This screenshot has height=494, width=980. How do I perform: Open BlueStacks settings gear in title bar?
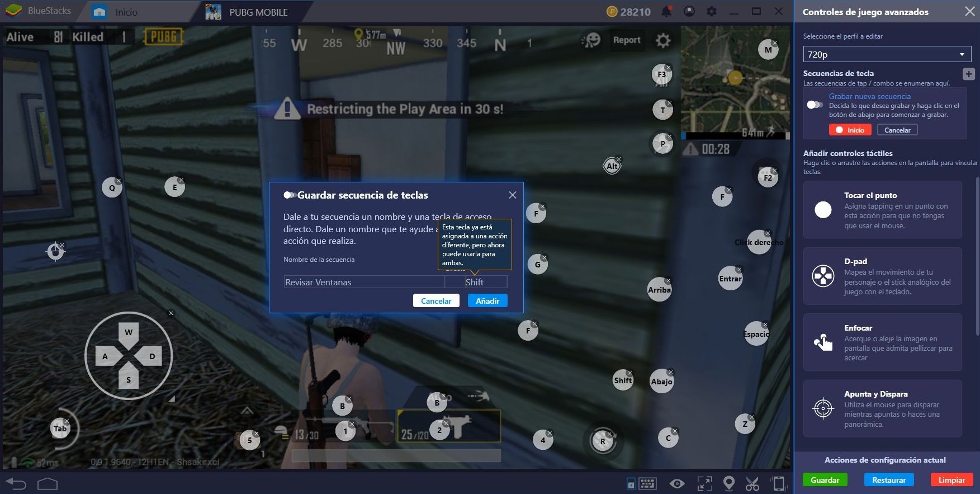[x=712, y=11]
